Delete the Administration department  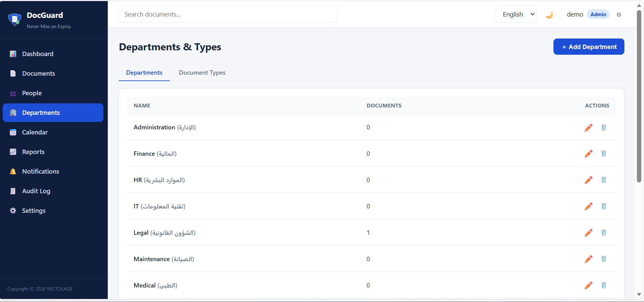click(x=604, y=127)
